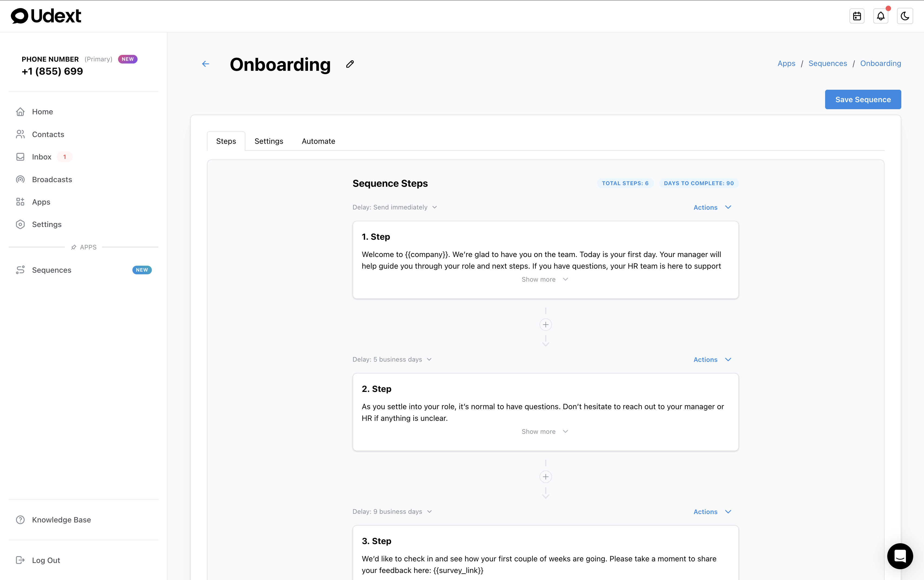Switch to the Settings tab
The width and height of the screenshot is (924, 580).
pos(269,141)
